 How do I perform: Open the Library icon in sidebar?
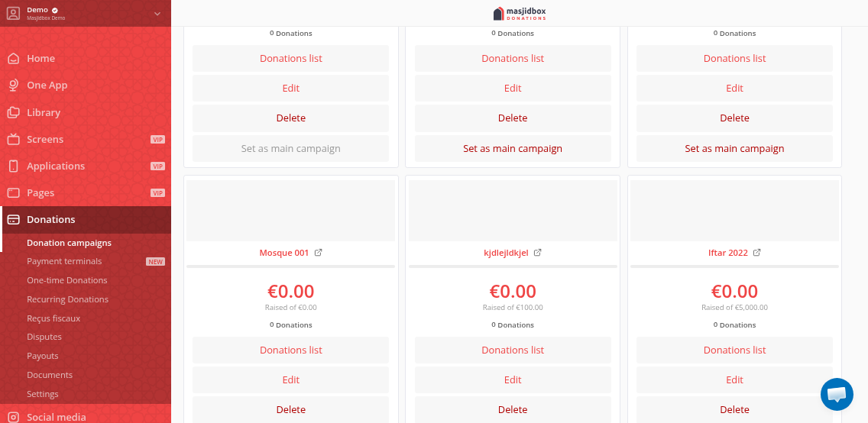tap(13, 112)
